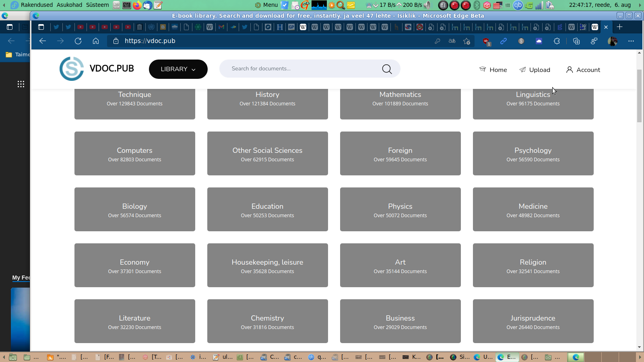Open the Housekeeping, leisure category
644x362 pixels.
pyautogui.click(x=268, y=265)
